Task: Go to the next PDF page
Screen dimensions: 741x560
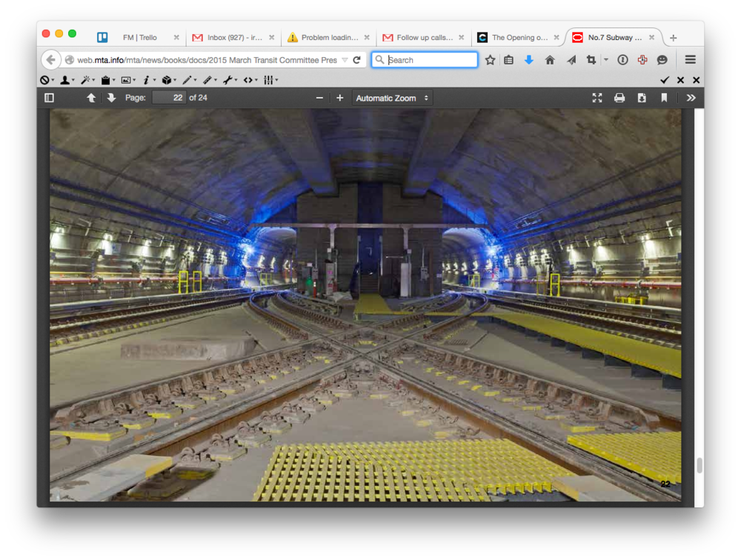Action: pyautogui.click(x=111, y=97)
